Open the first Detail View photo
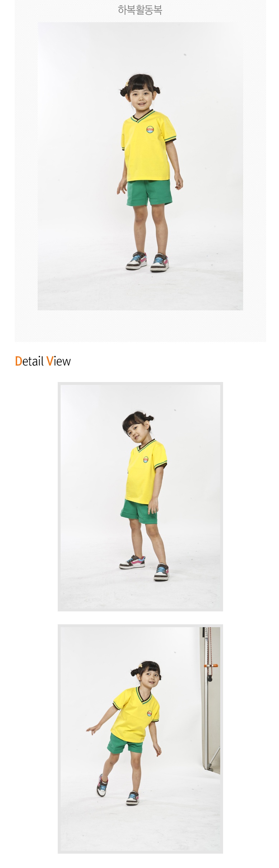This screenshot has height=868, width=279. coord(140,497)
